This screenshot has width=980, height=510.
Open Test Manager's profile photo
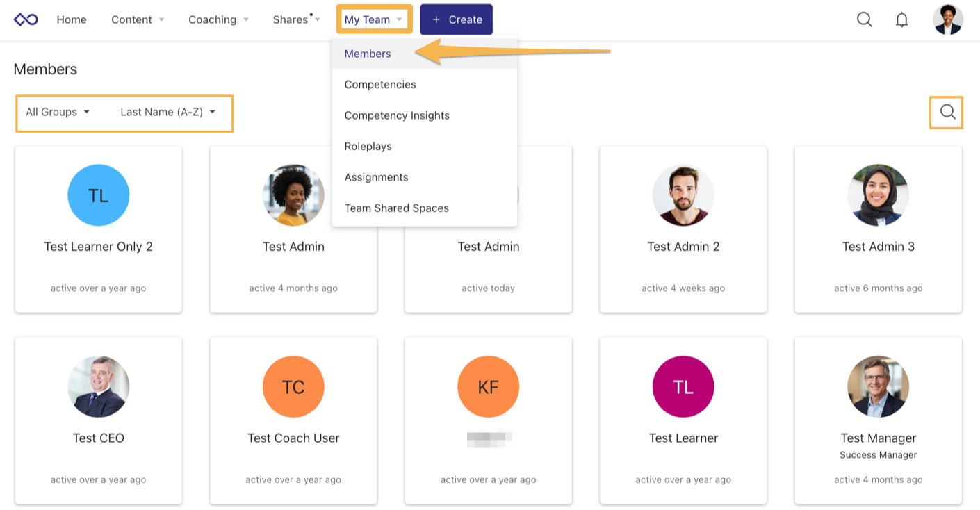tap(878, 387)
